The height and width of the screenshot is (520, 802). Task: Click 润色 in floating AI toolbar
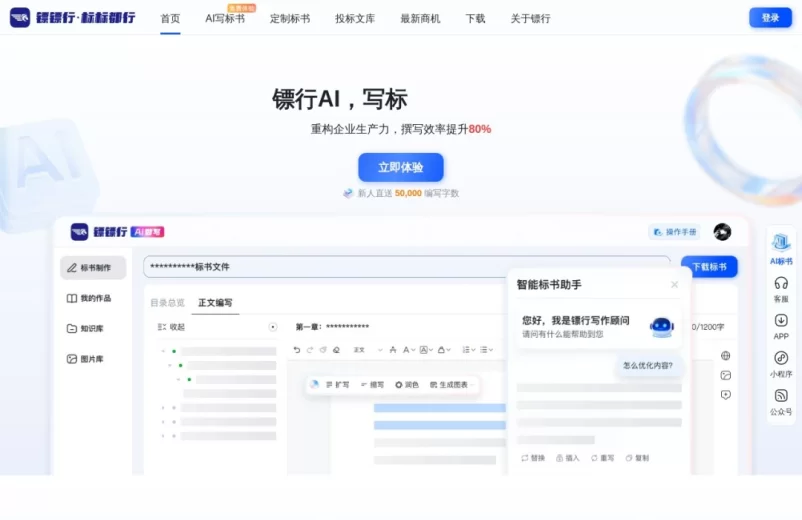(x=407, y=385)
